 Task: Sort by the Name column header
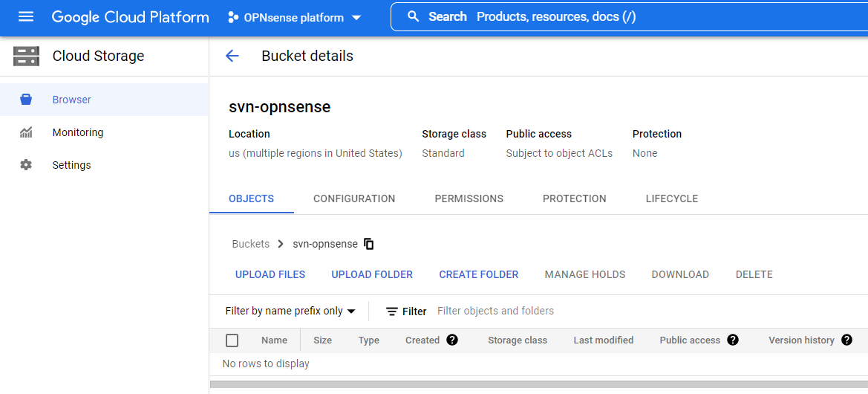274,340
